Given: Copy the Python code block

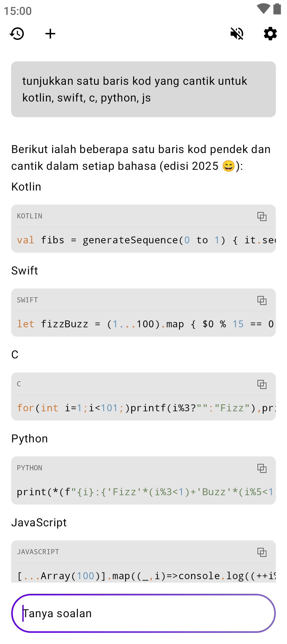Looking at the screenshot, I should pos(262,468).
